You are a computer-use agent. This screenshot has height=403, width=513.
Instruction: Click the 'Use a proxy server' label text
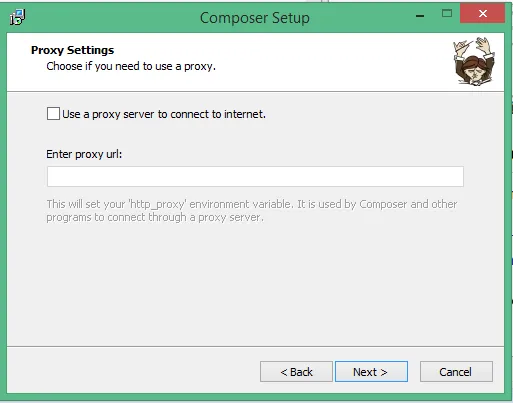pyautogui.click(x=164, y=114)
